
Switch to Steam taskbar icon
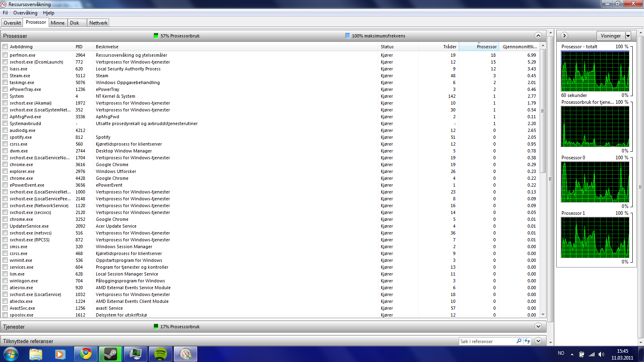tap(110, 354)
